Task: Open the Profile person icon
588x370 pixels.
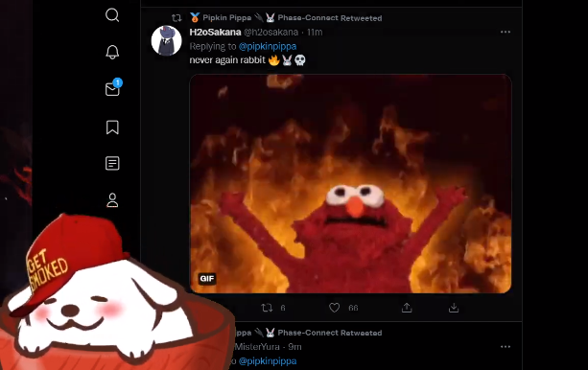Action: click(x=112, y=200)
